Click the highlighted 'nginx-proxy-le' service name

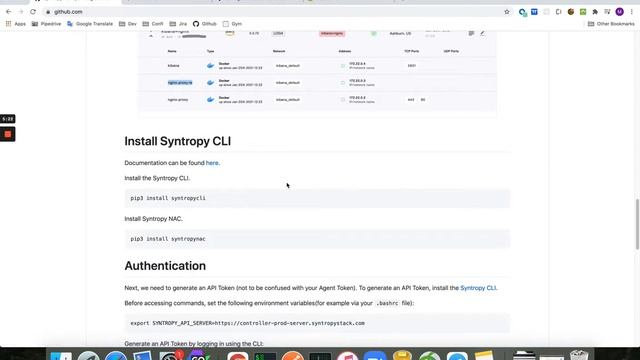[180, 83]
